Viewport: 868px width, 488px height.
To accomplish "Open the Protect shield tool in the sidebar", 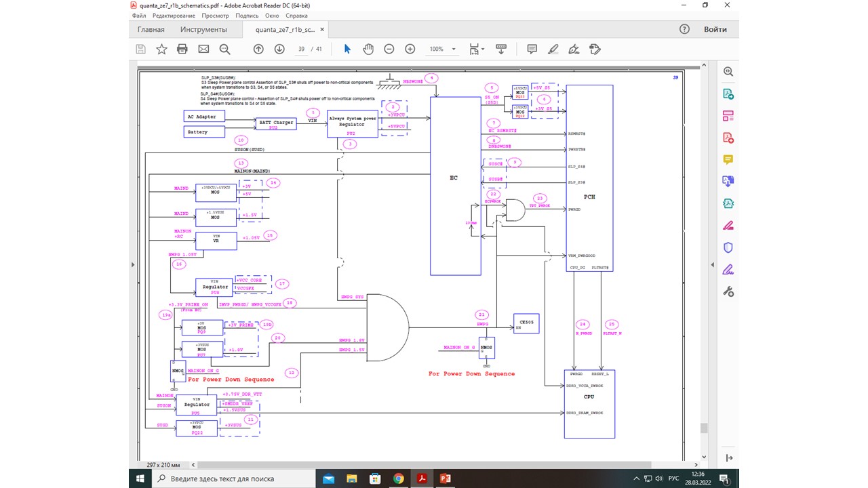I will click(728, 247).
